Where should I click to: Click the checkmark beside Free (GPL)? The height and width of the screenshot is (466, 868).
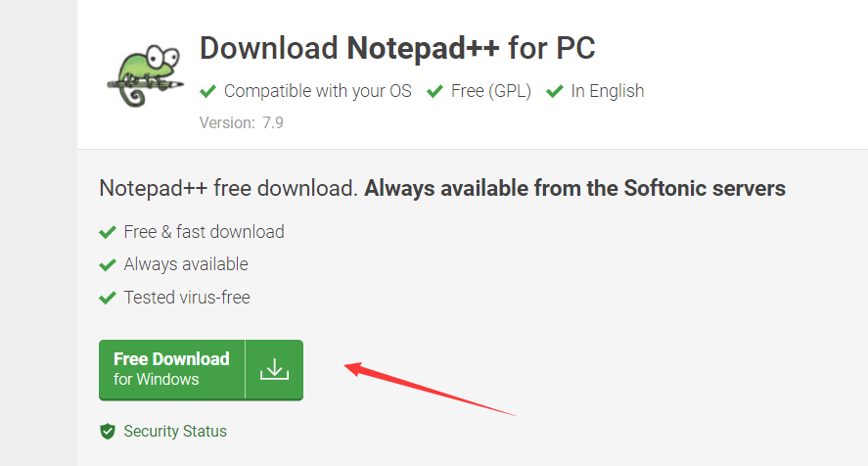pos(434,91)
